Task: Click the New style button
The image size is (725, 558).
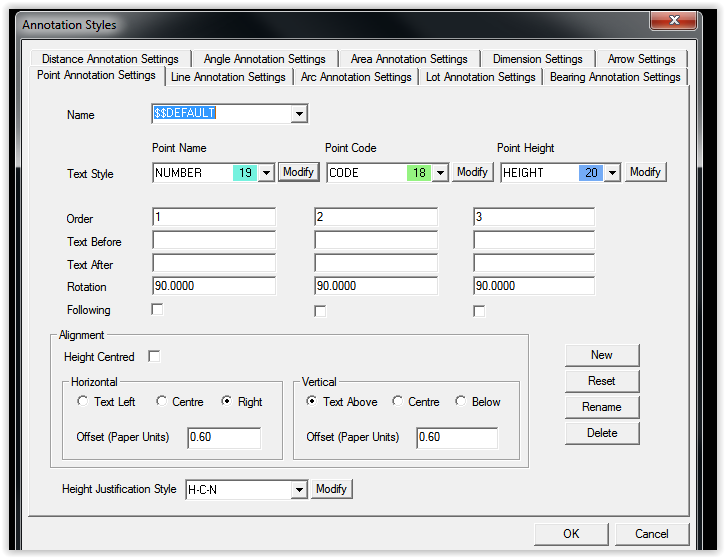Action: (601, 355)
